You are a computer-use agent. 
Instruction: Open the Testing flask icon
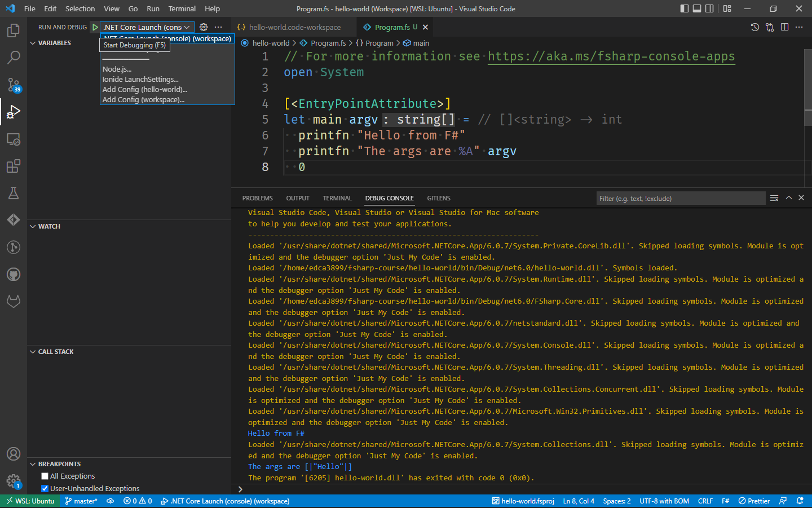coord(14,193)
